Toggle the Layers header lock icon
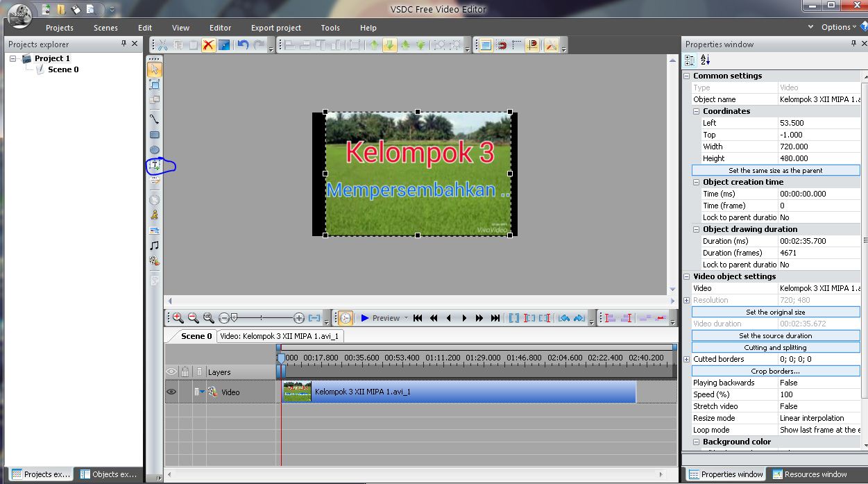This screenshot has height=484, width=868. coord(185,372)
